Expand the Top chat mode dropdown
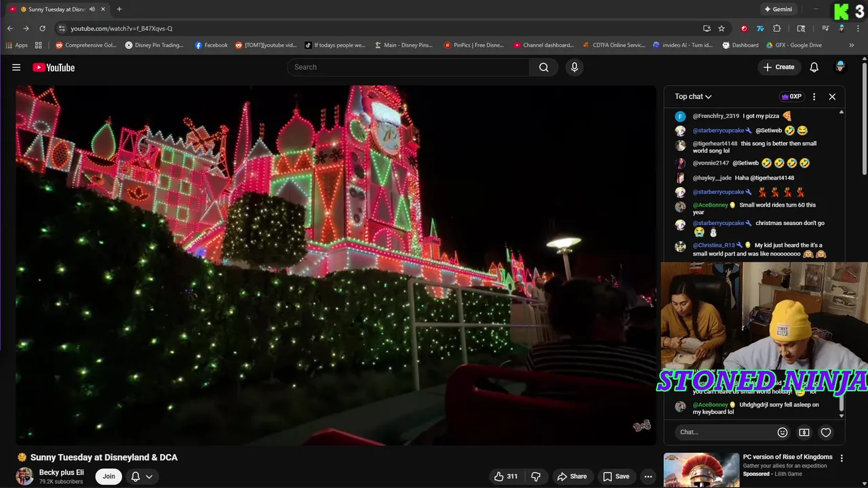 click(x=693, y=96)
